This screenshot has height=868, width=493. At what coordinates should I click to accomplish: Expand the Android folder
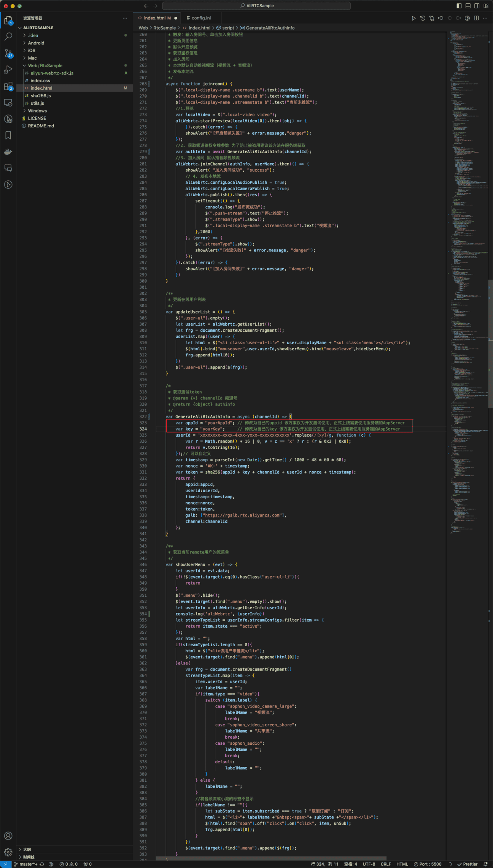36,43
